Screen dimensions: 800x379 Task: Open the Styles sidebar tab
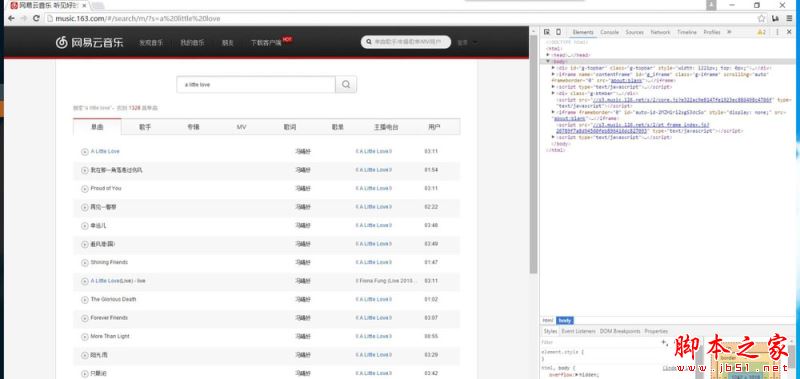point(551,332)
